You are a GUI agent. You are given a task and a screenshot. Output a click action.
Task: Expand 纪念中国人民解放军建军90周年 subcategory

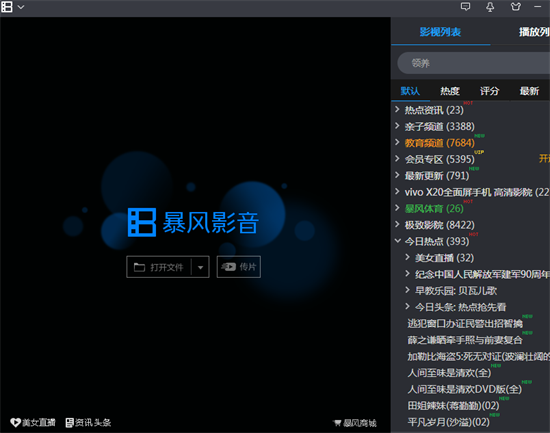(407, 274)
